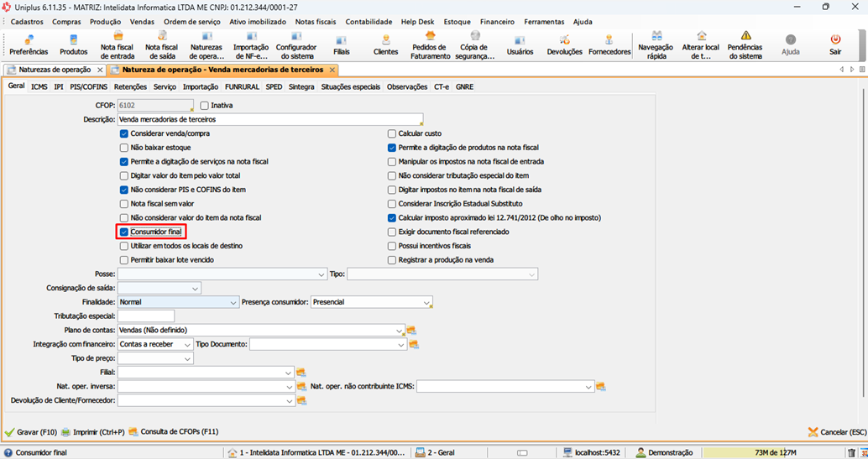Click lookup icon next to Tipo Documento
The width and height of the screenshot is (868, 459).
click(414, 344)
